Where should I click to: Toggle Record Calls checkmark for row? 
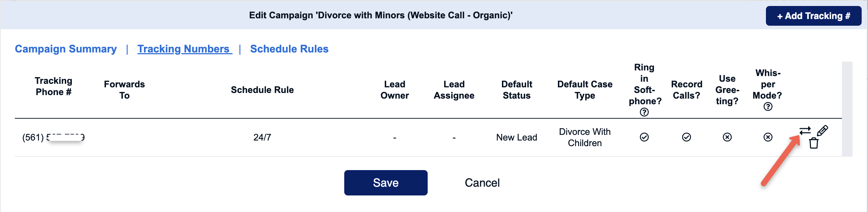coord(686,137)
